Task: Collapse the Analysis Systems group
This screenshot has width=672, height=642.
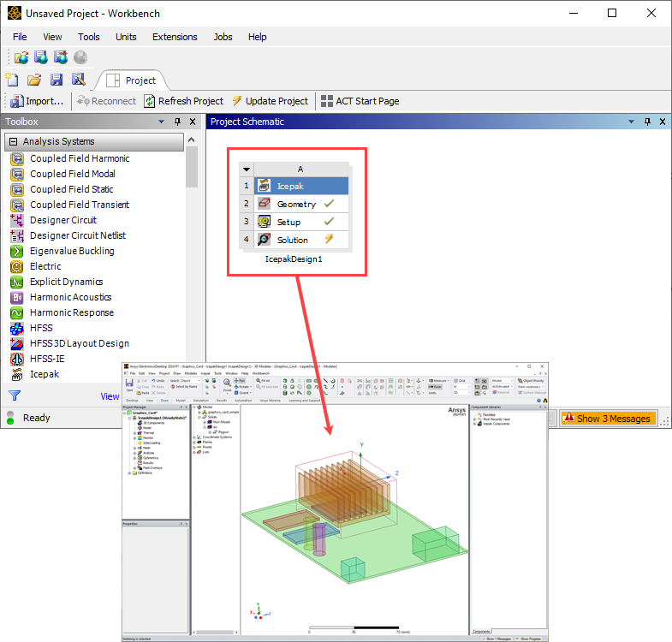Action: tap(14, 141)
